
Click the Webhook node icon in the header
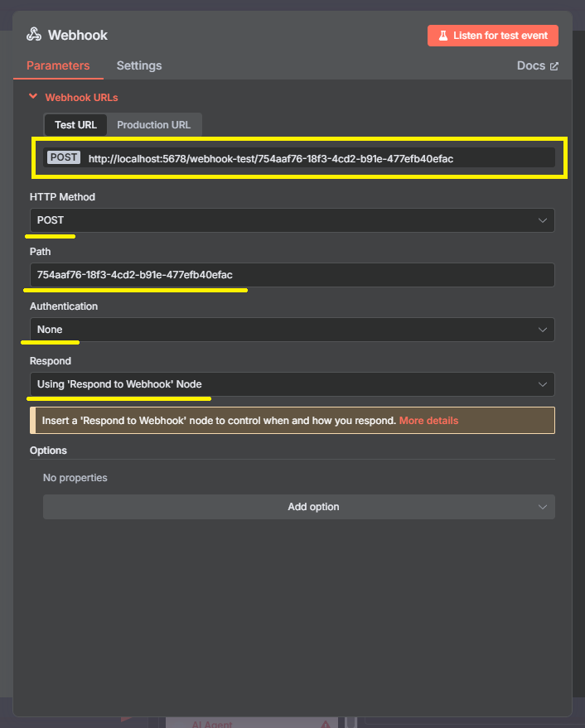(x=34, y=35)
